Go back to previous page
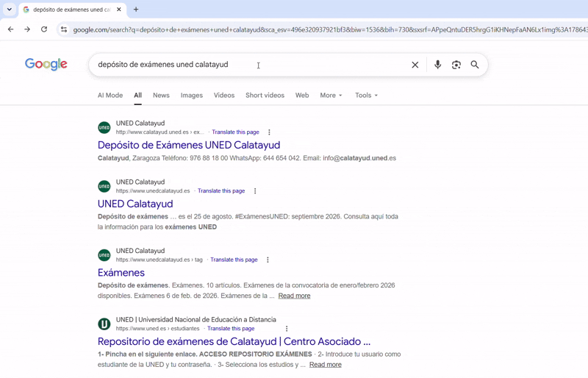Image resolution: width=588 pixels, height=378 pixels. [x=10, y=29]
